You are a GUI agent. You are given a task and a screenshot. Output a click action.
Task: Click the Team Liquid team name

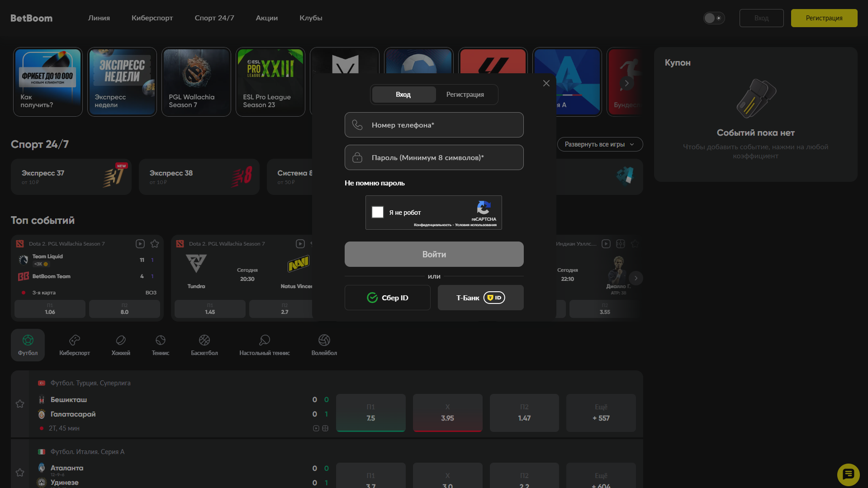tap(47, 256)
